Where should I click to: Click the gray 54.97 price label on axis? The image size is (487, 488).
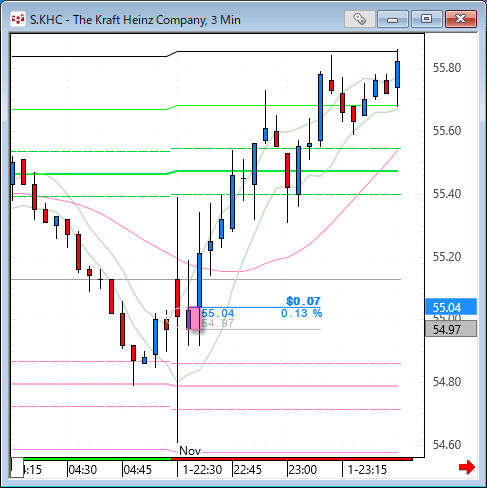pos(451,329)
